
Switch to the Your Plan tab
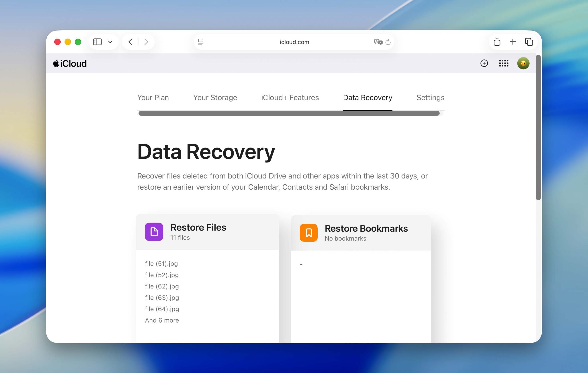click(153, 97)
